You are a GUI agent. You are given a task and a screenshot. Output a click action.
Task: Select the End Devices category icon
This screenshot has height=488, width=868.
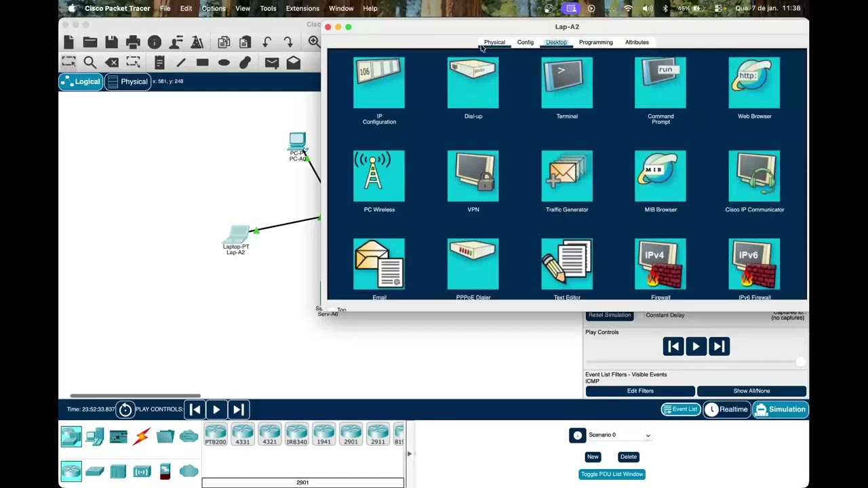point(94,436)
